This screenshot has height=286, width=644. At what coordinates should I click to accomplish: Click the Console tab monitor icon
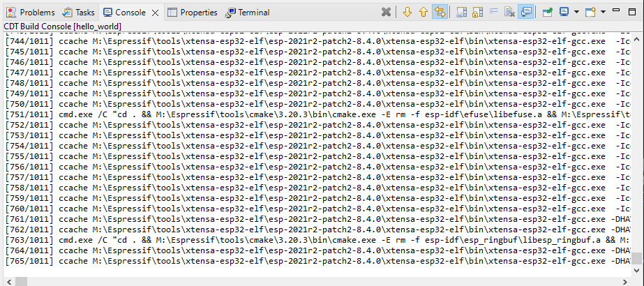point(107,13)
